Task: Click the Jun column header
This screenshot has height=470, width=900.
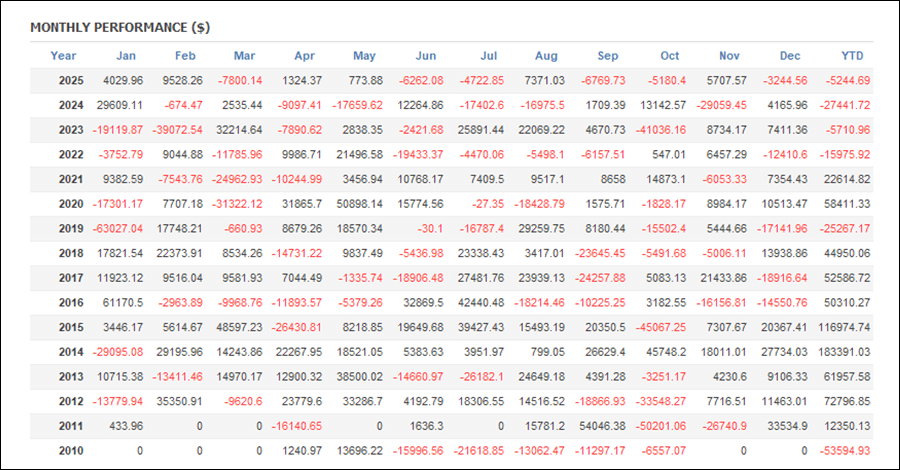Action: pyautogui.click(x=425, y=56)
